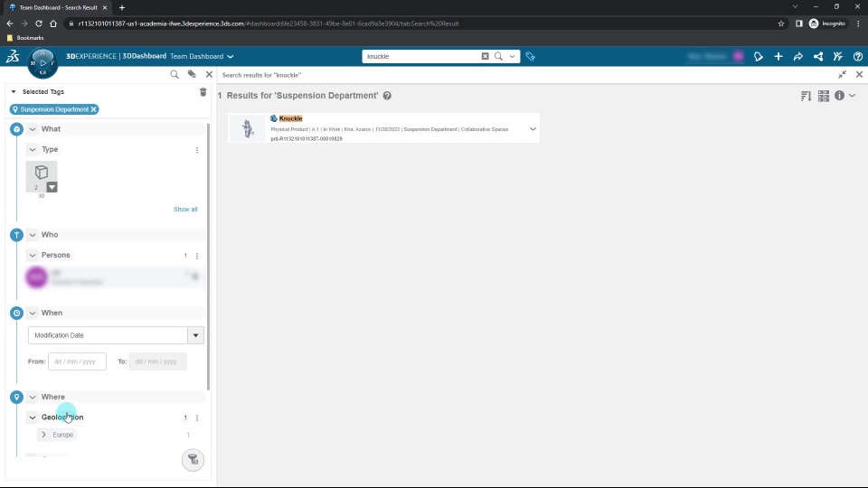The width and height of the screenshot is (868, 488).
Task: Open the dropdown beside the info icon
Action: pyautogui.click(x=853, y=95)
